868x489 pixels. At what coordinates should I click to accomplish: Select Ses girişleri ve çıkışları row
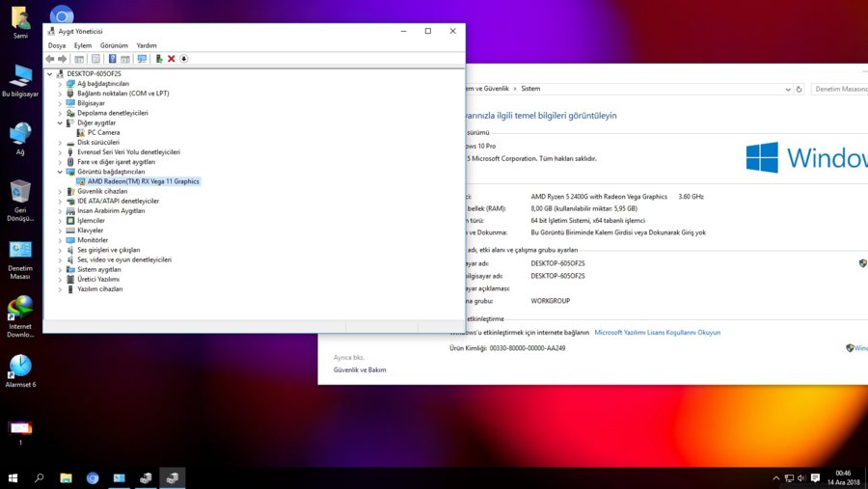click(x=108, y=251)
